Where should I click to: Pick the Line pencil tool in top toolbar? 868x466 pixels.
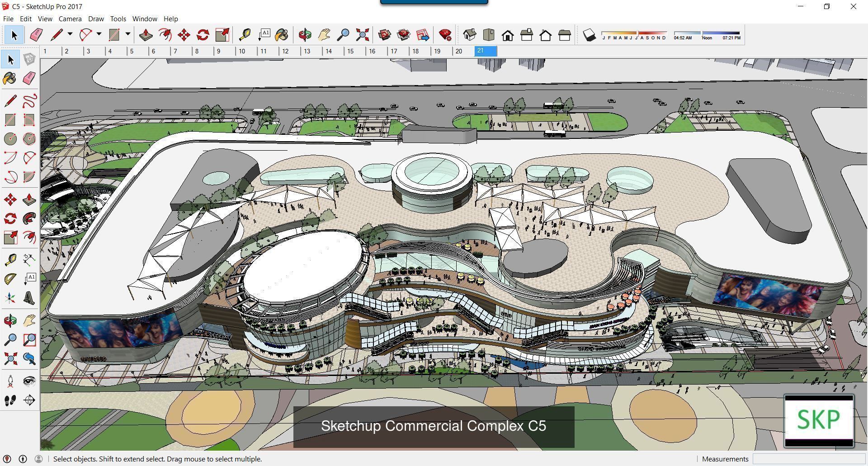point(57,35)
